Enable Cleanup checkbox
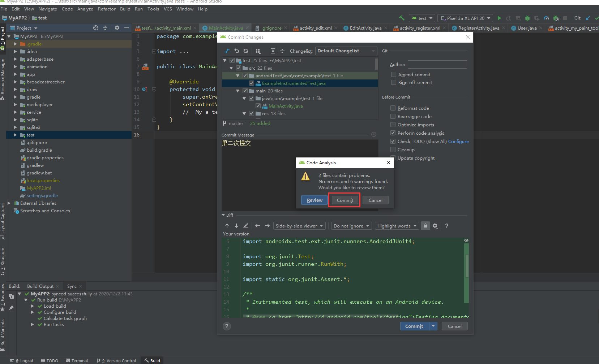599x364 pixels. pyautogui.click(x=393, y=149)
